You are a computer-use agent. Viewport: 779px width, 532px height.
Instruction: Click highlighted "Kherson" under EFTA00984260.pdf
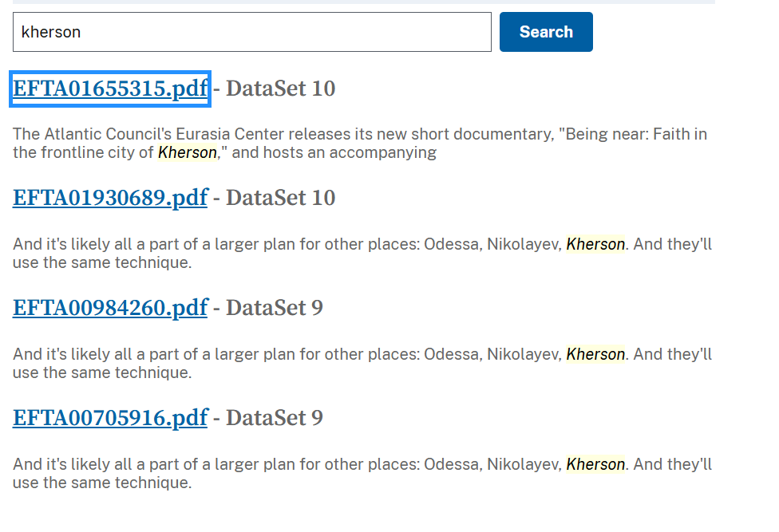[595, 354]
